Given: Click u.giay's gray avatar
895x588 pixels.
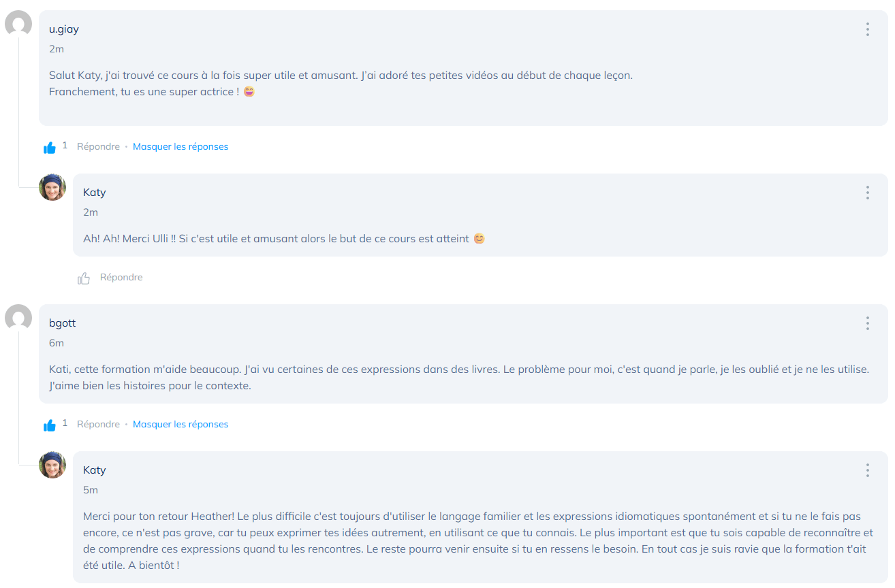Looking at the screenshot, I should click(18, 24).
